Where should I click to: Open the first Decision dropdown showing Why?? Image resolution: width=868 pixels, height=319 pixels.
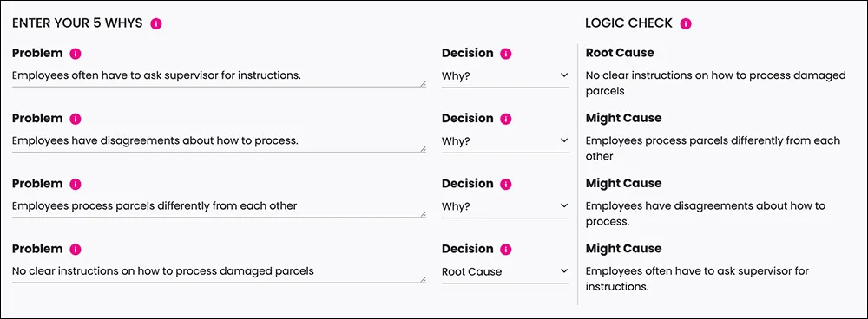pyautogui.click(x=505, y=75)
